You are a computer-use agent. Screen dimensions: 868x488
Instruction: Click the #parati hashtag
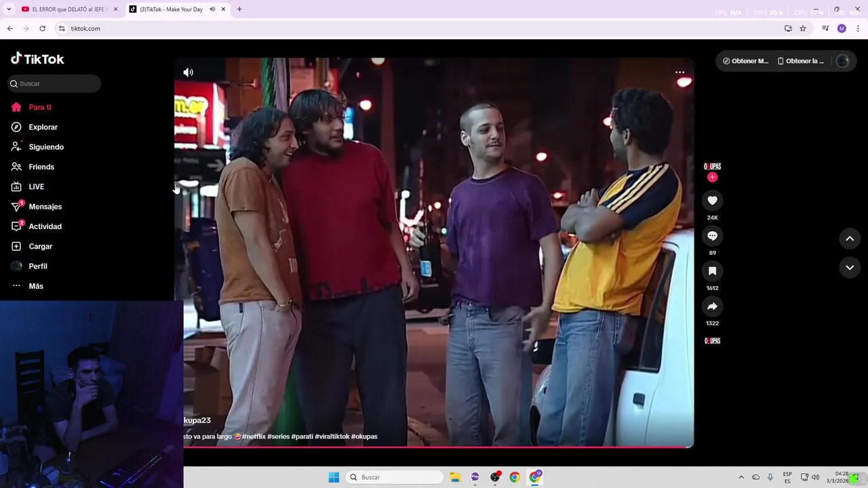click(x=302, y=436)
